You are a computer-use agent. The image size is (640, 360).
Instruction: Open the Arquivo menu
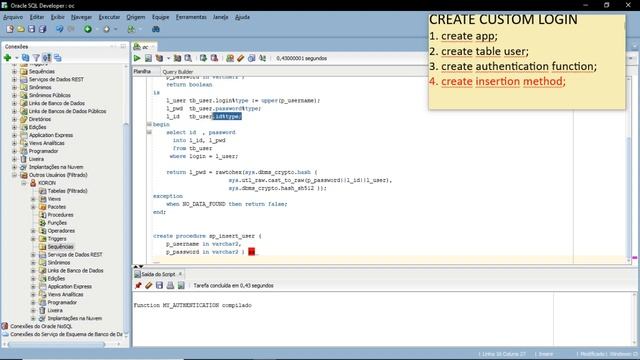click(x=13, y=17)
